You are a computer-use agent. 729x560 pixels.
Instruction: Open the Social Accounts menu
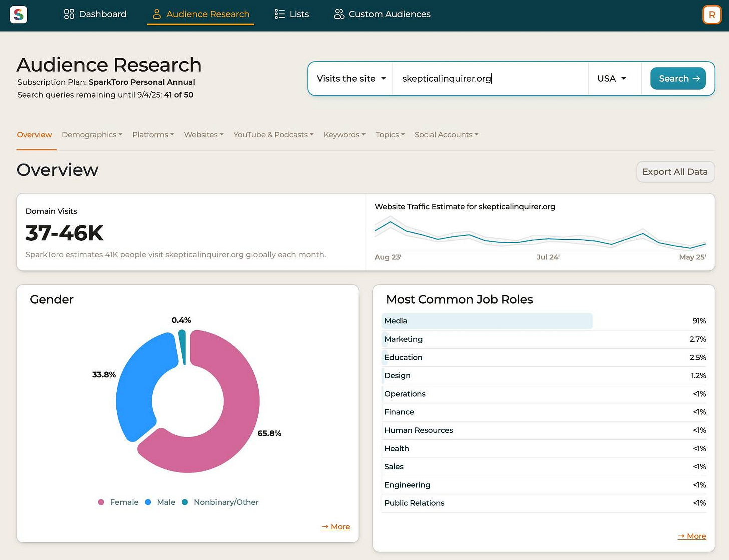coord(446,134)
